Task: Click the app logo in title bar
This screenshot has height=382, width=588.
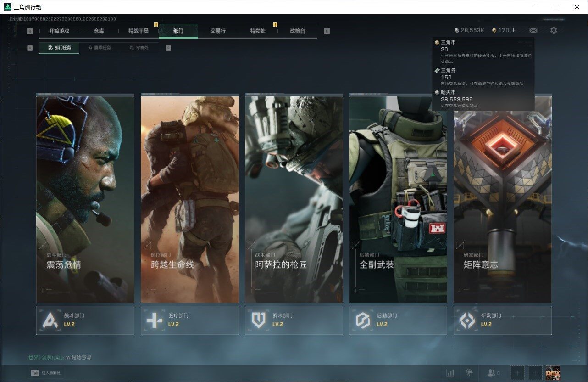Action: click(x=8, y=7)
